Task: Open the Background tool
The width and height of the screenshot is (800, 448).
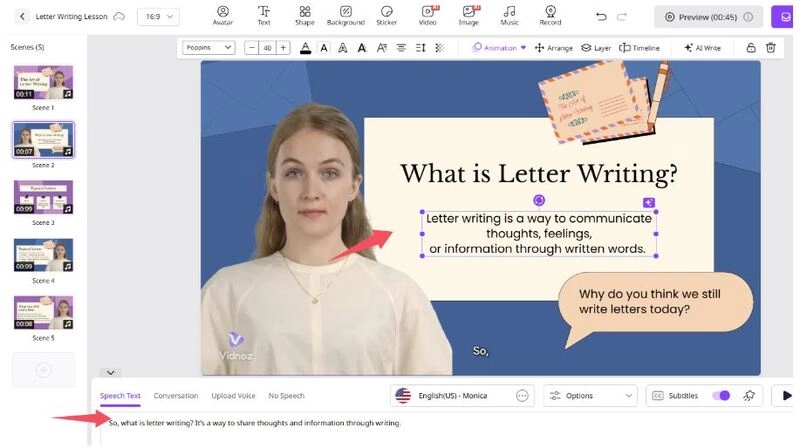Action: coord(345,16)
